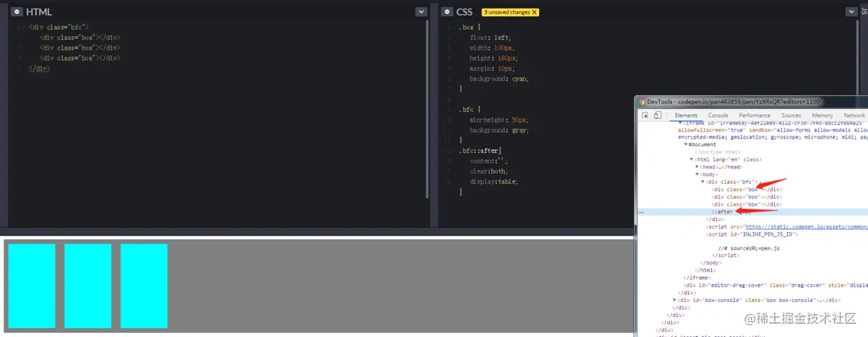
Task: Click the 'clear:both;' CSS line
Action: 489,171
